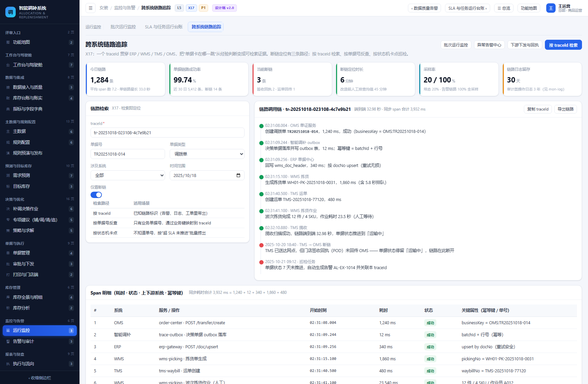Viewport: 588px width, 384px height.
Task: Click the 单据号 input field
Action: tap(128, 154)
